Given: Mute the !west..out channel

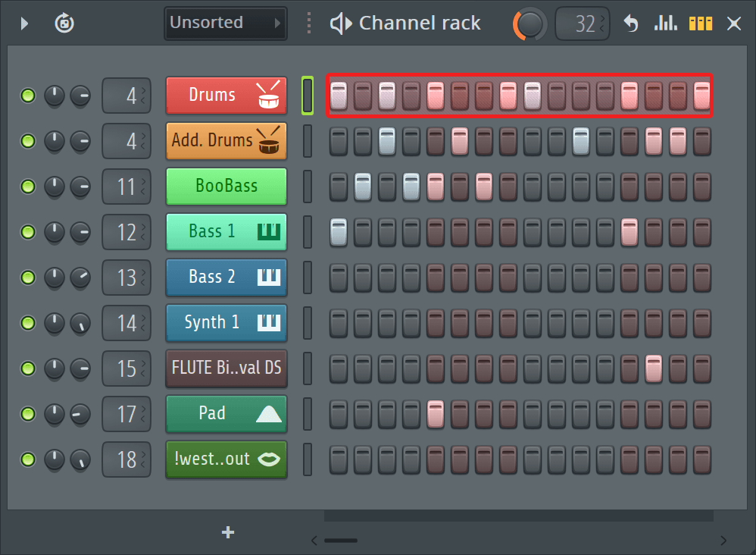Looking at the screenshot, I should (x=28, y=459).
